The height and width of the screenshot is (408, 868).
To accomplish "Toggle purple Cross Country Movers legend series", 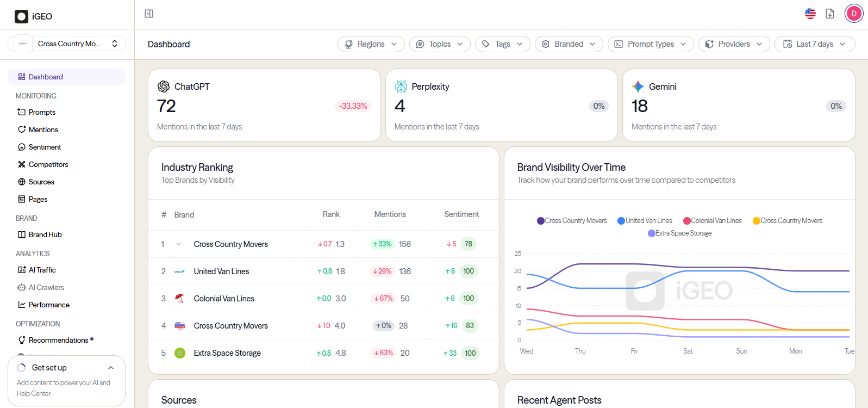I will coord(572,220).
